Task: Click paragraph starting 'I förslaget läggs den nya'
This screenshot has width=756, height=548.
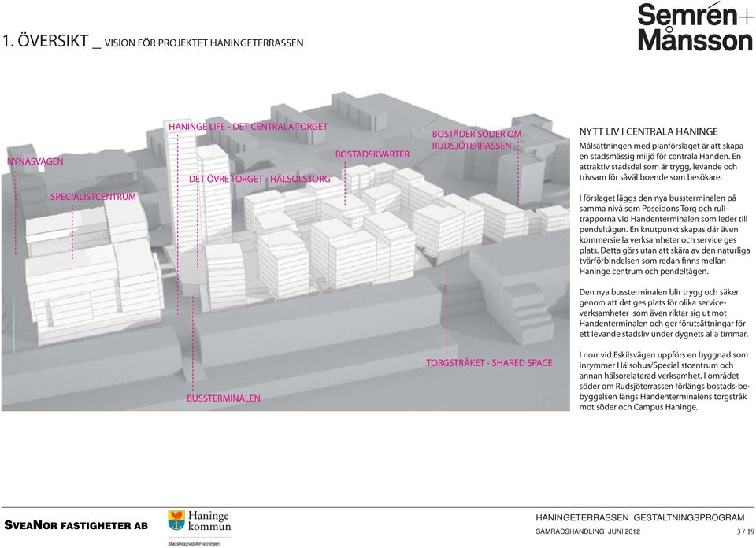Action: [x=665, y=234]
